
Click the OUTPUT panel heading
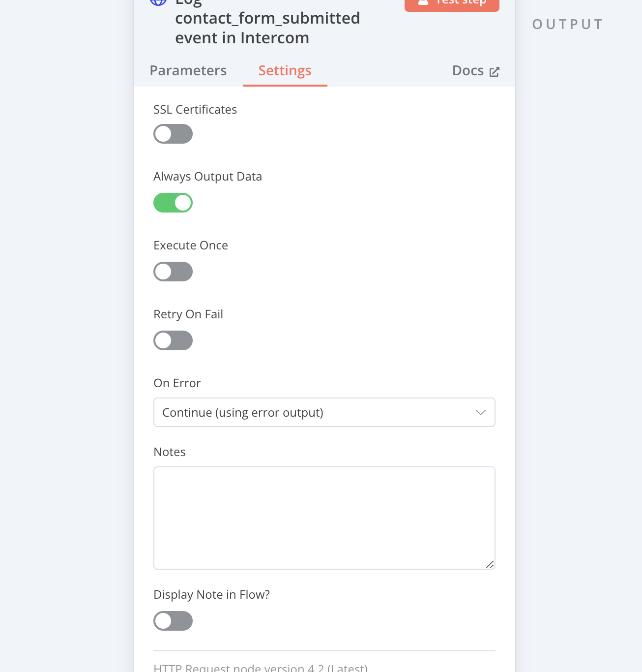click(x=568, y=25)
